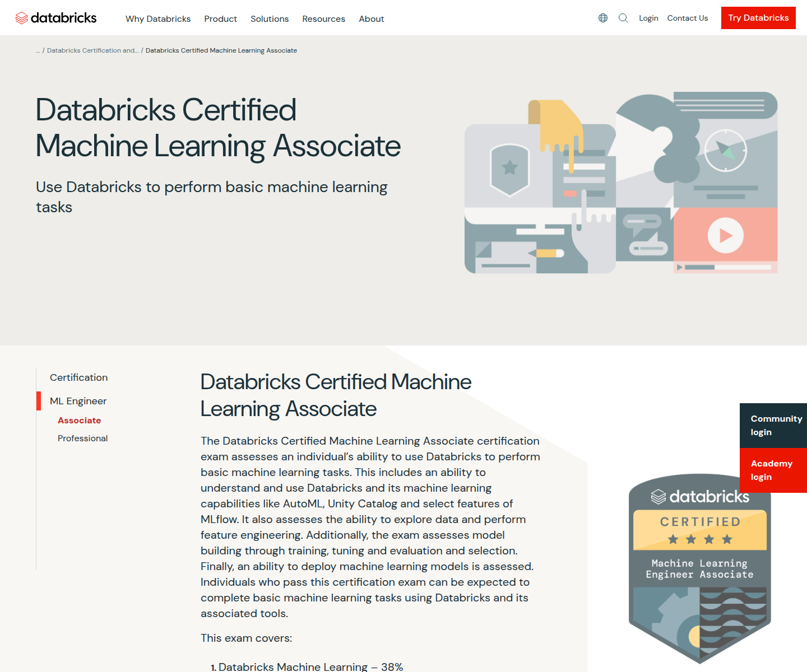Click the 'This exam covers:' text

[x=247, y=638]
